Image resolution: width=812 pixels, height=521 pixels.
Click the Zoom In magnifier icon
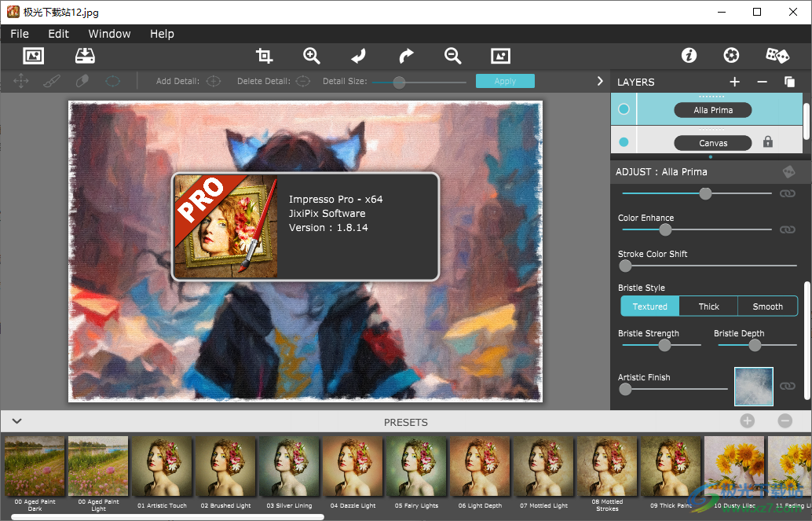tap(311, 56)
